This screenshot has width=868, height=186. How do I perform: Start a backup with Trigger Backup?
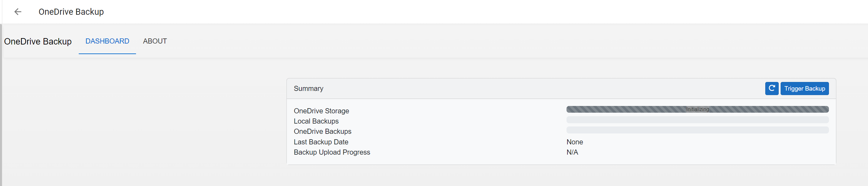click(804, 88)
